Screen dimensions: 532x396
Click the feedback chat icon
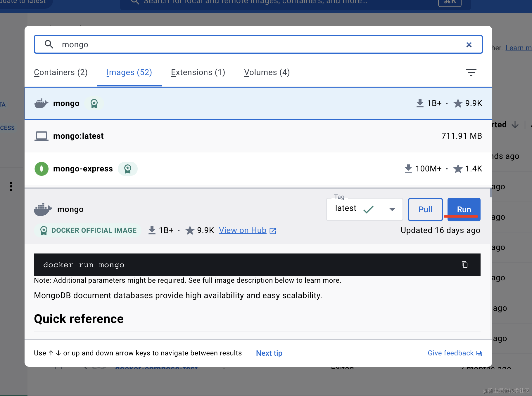[479, 353]
